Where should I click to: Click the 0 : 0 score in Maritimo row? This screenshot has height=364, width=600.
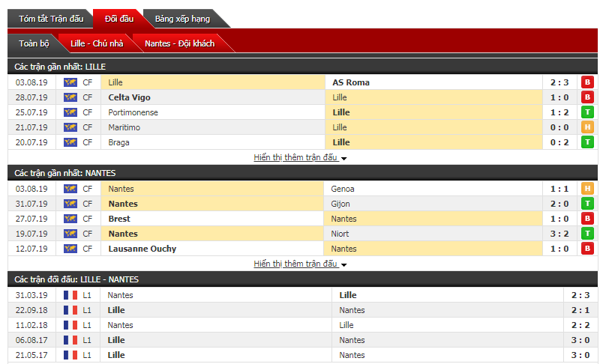[x=559, y=127]
